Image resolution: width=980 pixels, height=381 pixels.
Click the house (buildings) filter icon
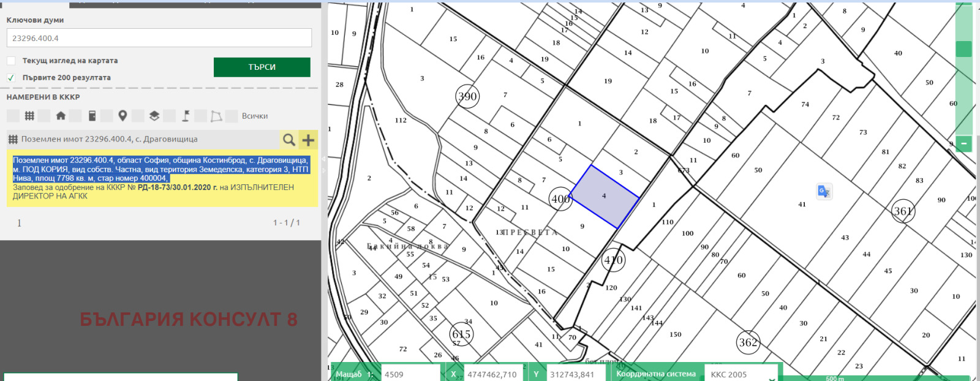61,116
